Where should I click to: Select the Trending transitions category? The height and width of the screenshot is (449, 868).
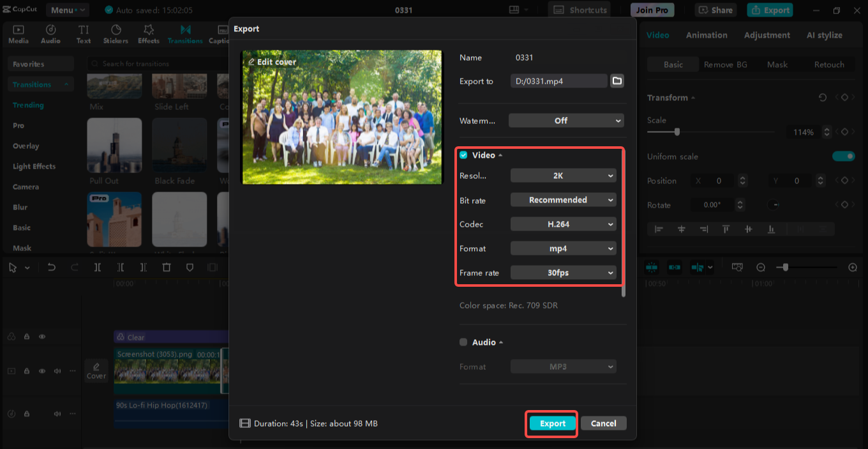28,105
